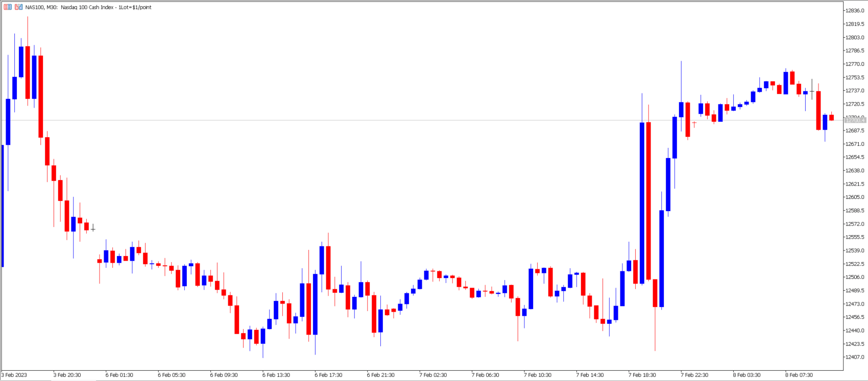
Task: Click the 7 Feb 18:30 time marker
Action: click(x=642, y=375)
